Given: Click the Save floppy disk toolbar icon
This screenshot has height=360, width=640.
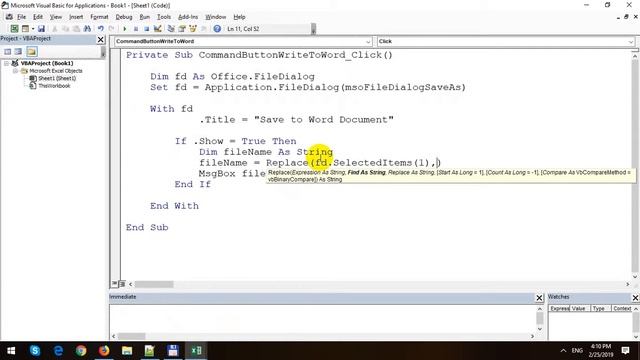Looking at the screenshot, I should 41,29.
